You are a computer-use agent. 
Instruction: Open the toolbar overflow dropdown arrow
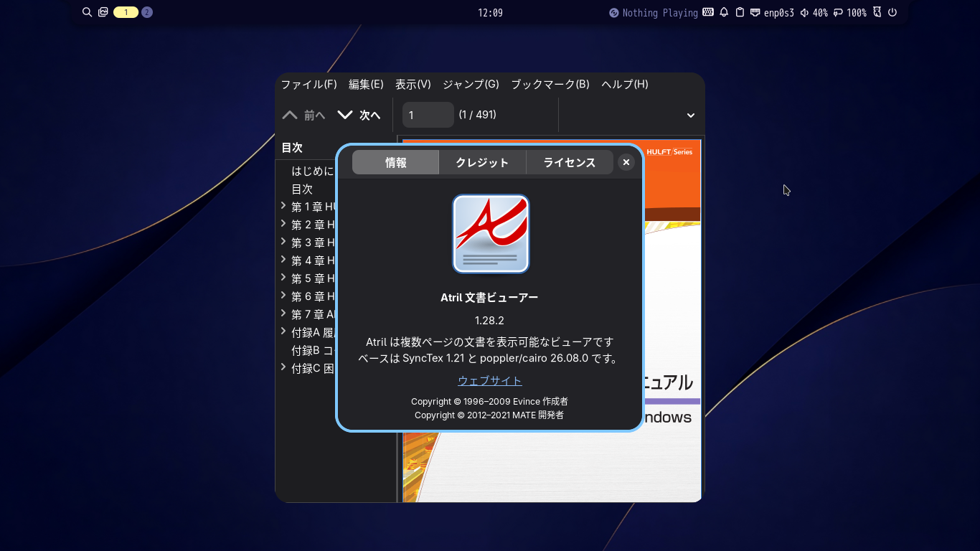coord(691,116)
